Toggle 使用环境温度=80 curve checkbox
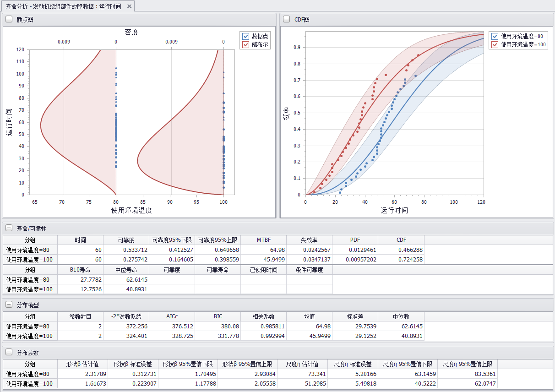The width and height of the screenshot is (555, 392). (x=495, y=36)
